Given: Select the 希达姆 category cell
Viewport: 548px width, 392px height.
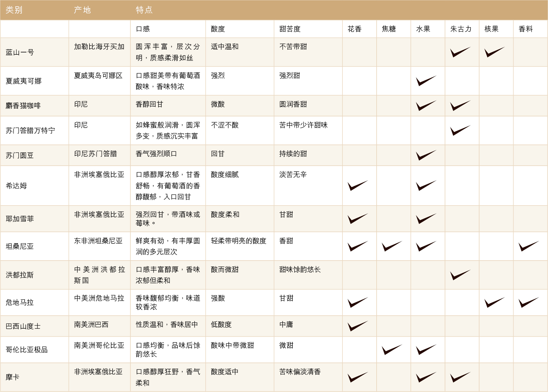Looking at the screenshot, I should click(x=34, y=186).
